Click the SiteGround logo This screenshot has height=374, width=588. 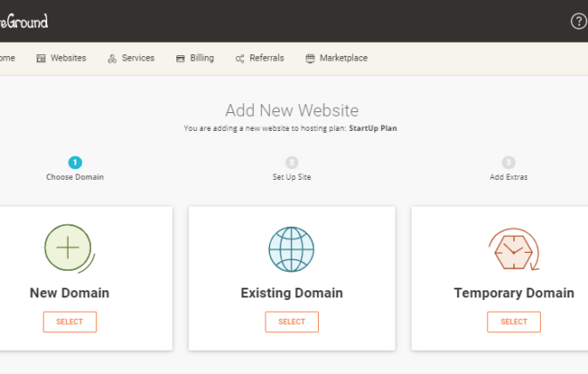tap(24, 21)
